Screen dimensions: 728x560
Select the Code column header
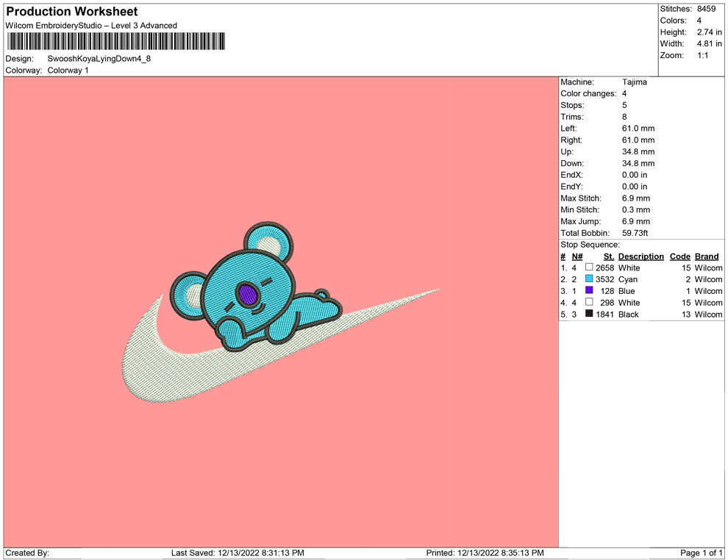679,256
